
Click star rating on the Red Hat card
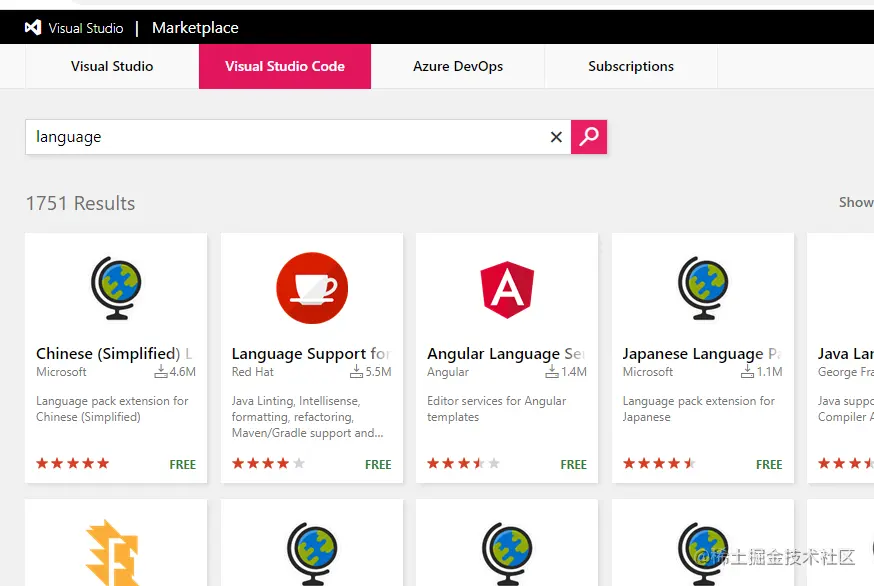point(268,463)
